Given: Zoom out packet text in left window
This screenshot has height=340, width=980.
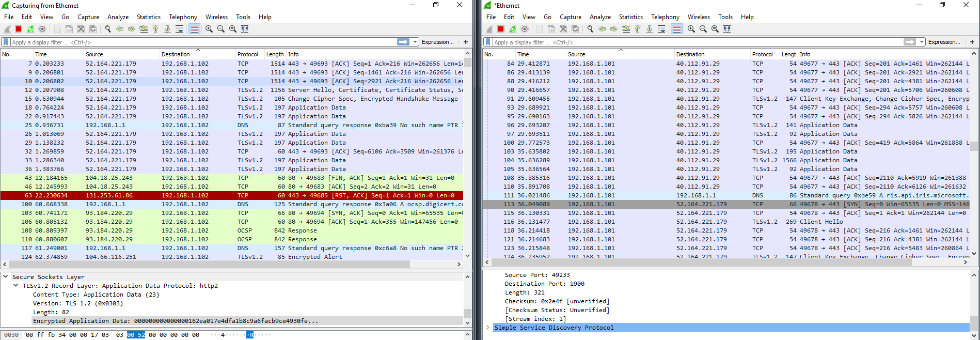Looking at the screenshot, I should [221, 29].
